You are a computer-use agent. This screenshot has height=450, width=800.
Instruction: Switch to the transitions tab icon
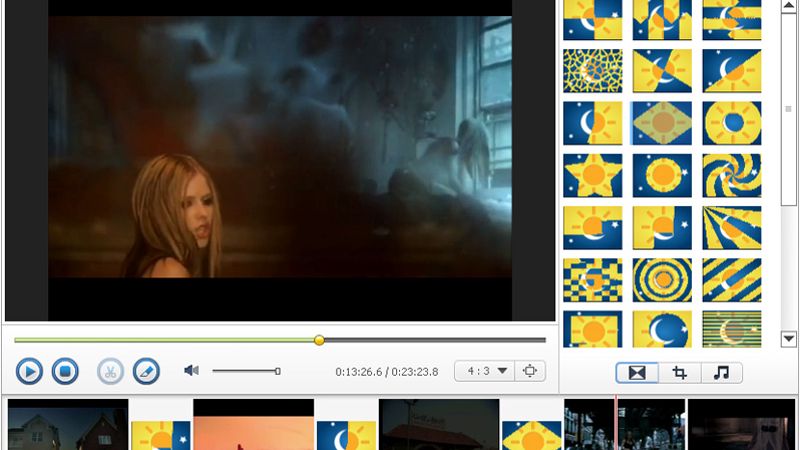637,373
